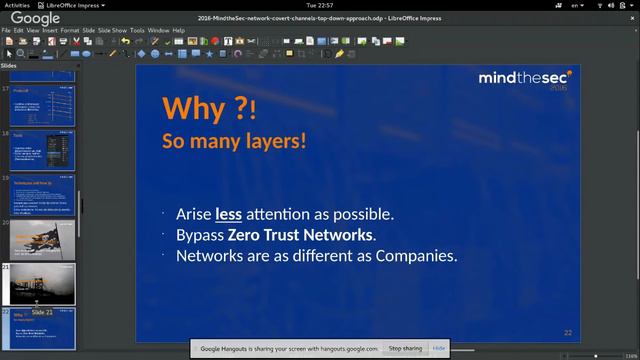Viewport: 640px width, 360px height.
Task: Toggle the yellow Shadow button
Action: (x=289, y=54)
